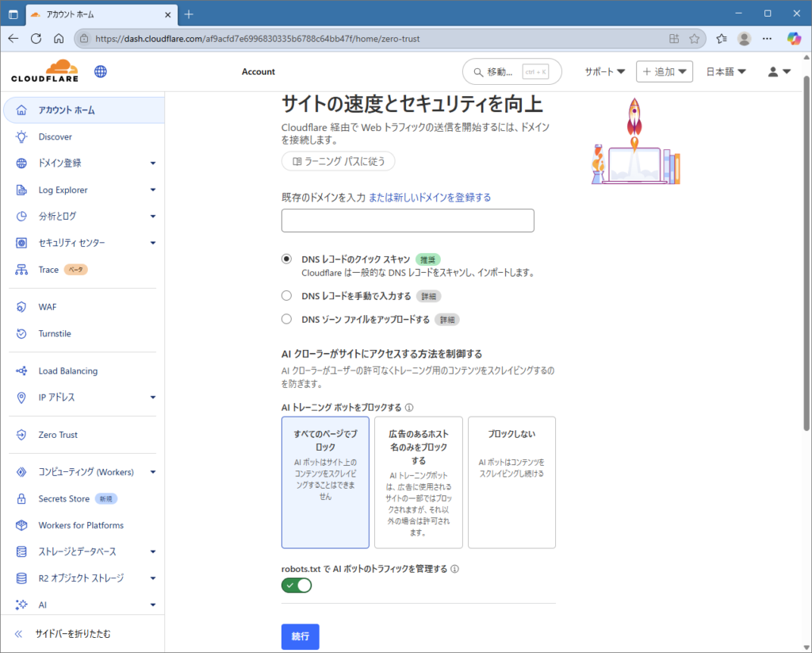Click the 続行 continue button
812x653 pixels.
pos(301,636)
